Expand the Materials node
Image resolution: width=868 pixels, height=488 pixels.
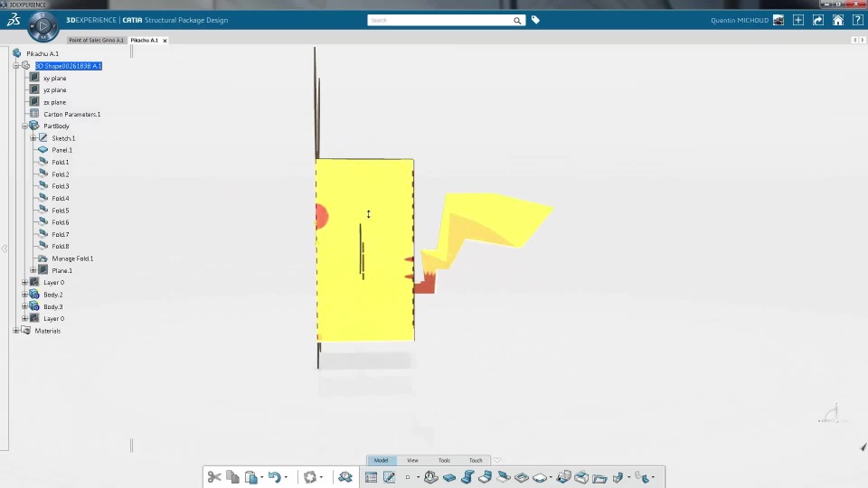point(16,331)
